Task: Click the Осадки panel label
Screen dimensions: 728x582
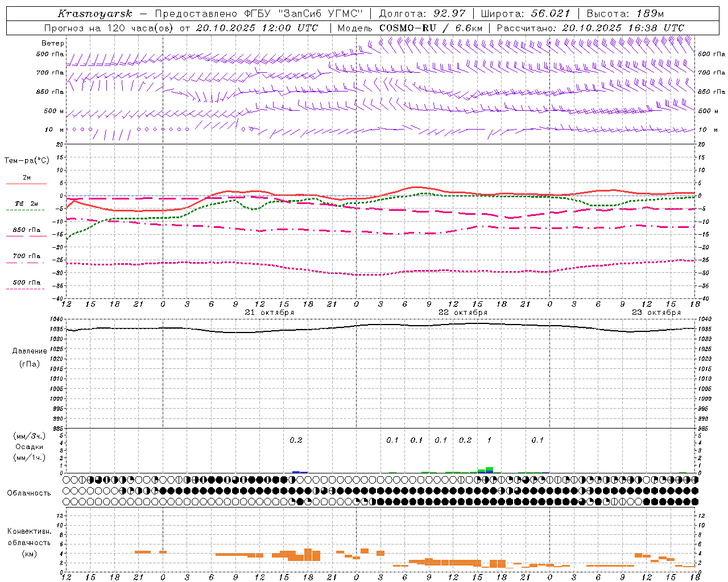Action: [x=30, y=447]
